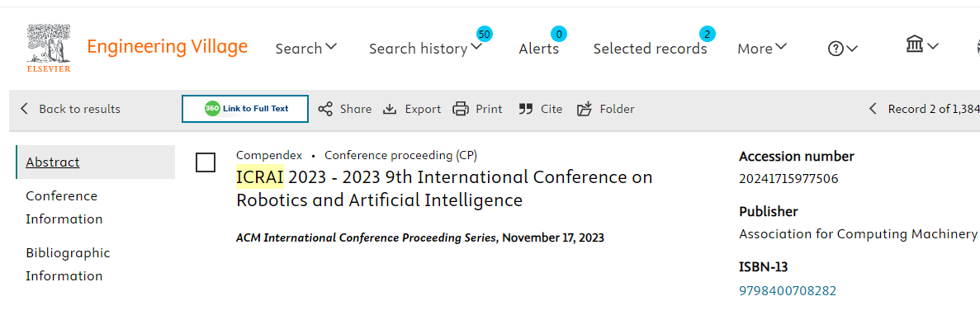Click the Link to Full Text button

(245, 109)
